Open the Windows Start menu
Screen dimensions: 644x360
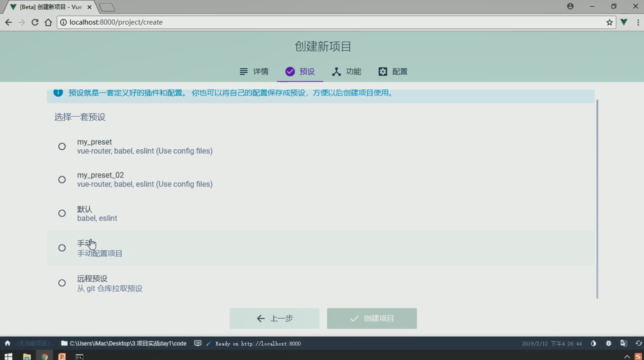pos(8,356)
